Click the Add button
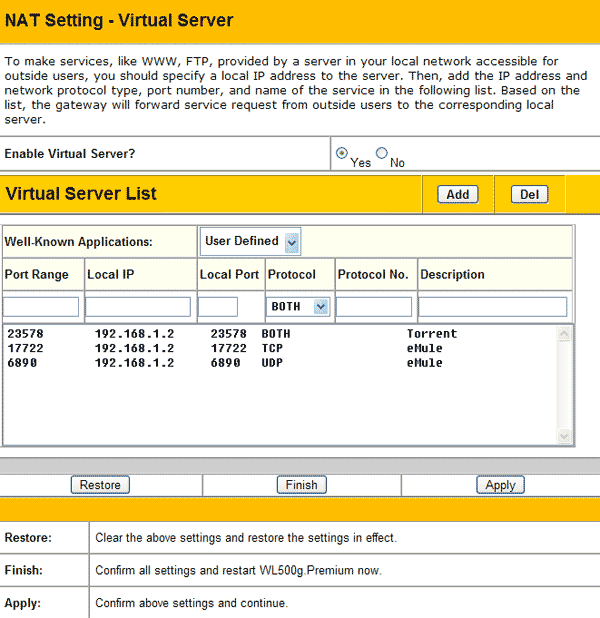This screenshot has height=618, width=600. click(x=457, y=195)
